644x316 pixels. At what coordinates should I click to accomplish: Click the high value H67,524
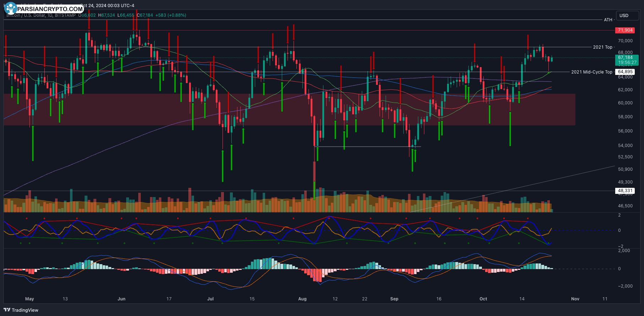(107, 15)
